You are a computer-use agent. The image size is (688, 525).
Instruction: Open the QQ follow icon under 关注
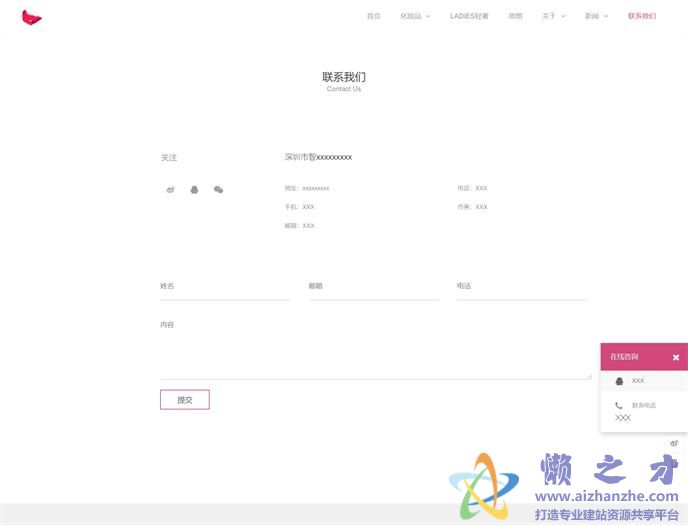tap(194, 189)
